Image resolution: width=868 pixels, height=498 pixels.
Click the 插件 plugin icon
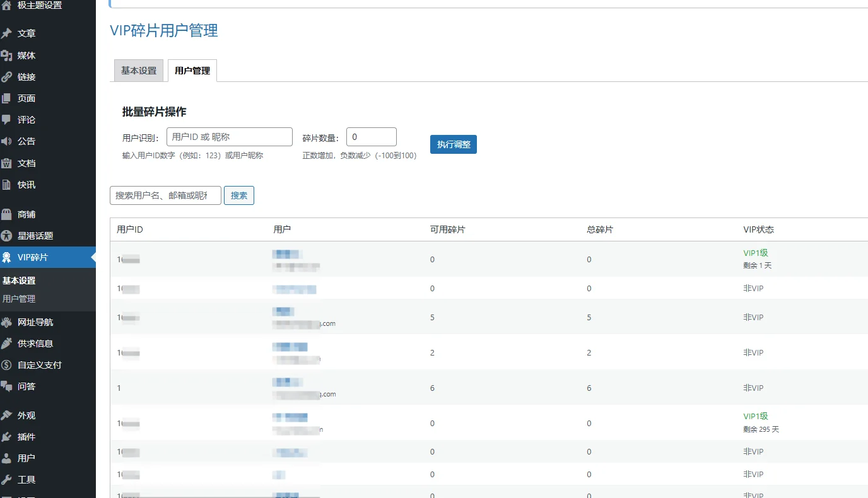[x=7, y=437]
